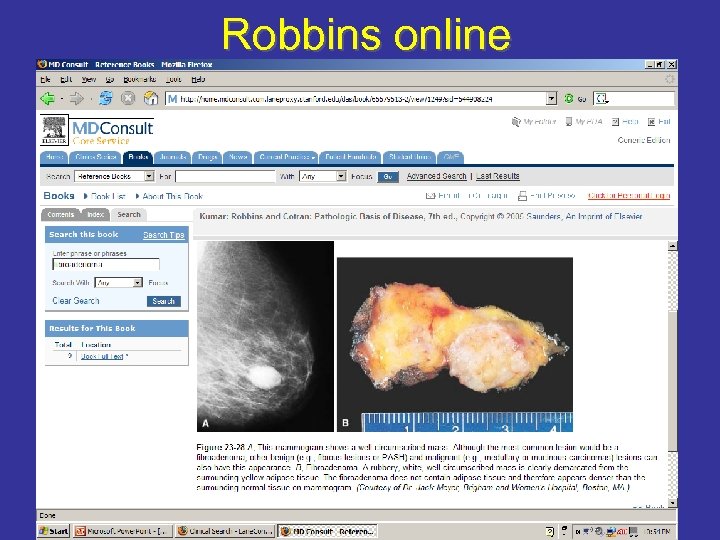
Task: Open the Search Tips link
Action: click(163, 235)
